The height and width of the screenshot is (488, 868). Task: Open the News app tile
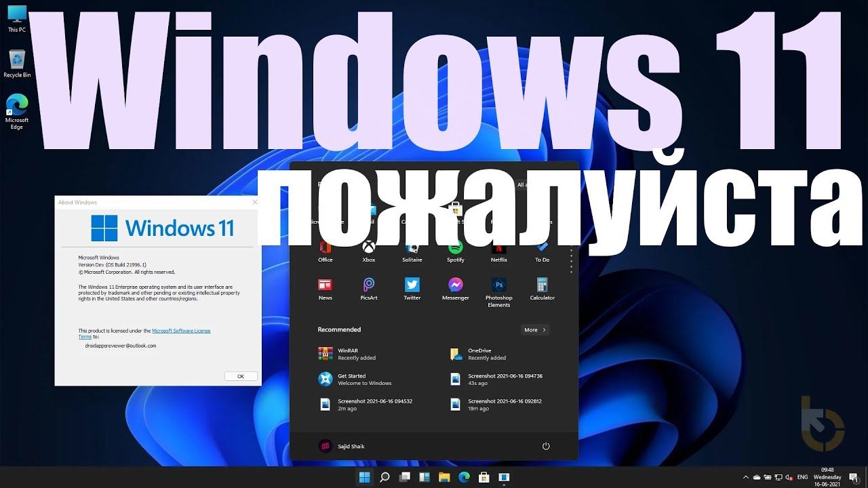point(325,289)
